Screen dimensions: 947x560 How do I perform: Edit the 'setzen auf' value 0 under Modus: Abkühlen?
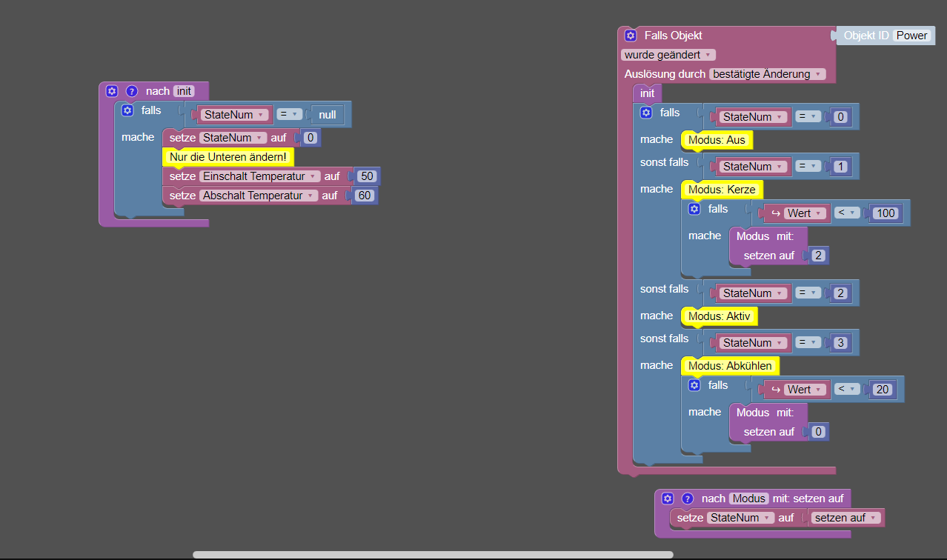click(817, 432)
